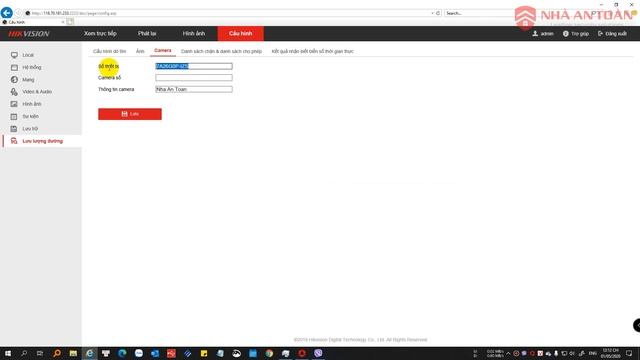Click the Thông tin camera input field

tap(194, 89)
